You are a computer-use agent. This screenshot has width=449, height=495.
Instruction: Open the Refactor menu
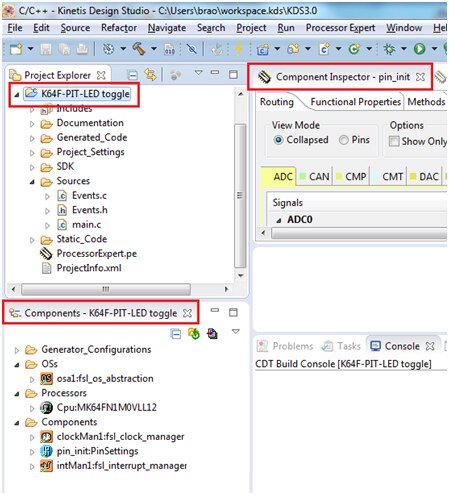pyautogui.click(x=119, y=28)
